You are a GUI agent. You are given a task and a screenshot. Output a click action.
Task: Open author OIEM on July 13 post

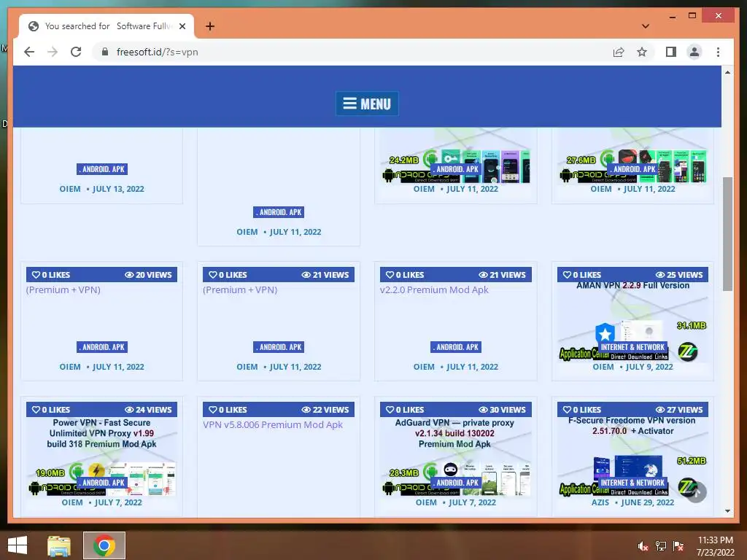[x=70, y=189]
